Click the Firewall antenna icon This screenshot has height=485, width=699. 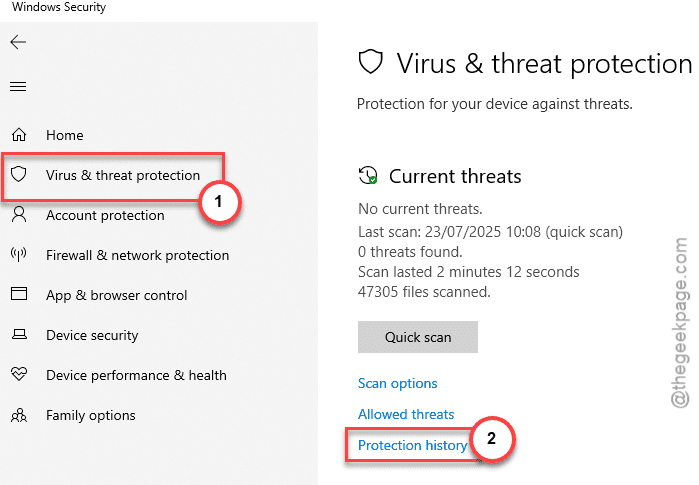19,255
